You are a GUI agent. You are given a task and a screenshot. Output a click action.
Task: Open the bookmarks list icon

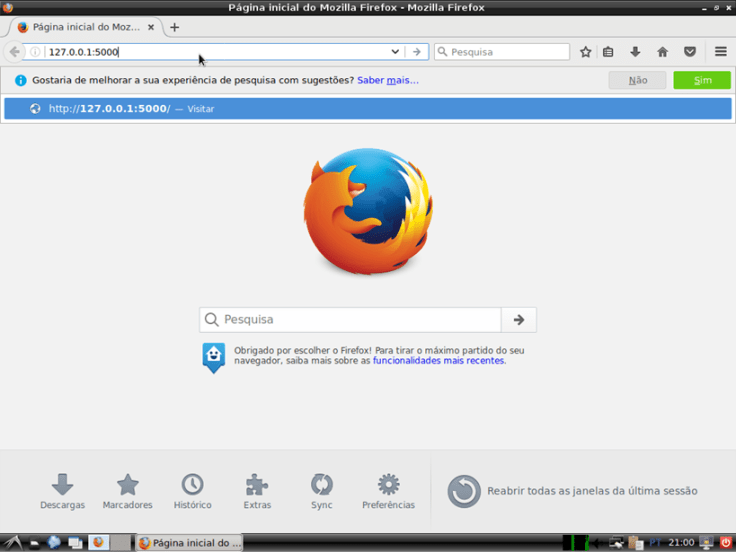point(608,52)
